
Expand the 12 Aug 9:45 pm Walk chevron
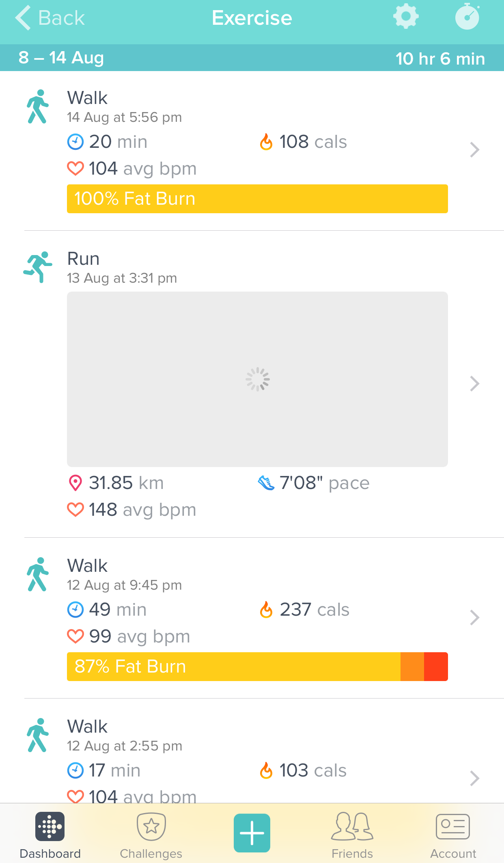point(474,617)
